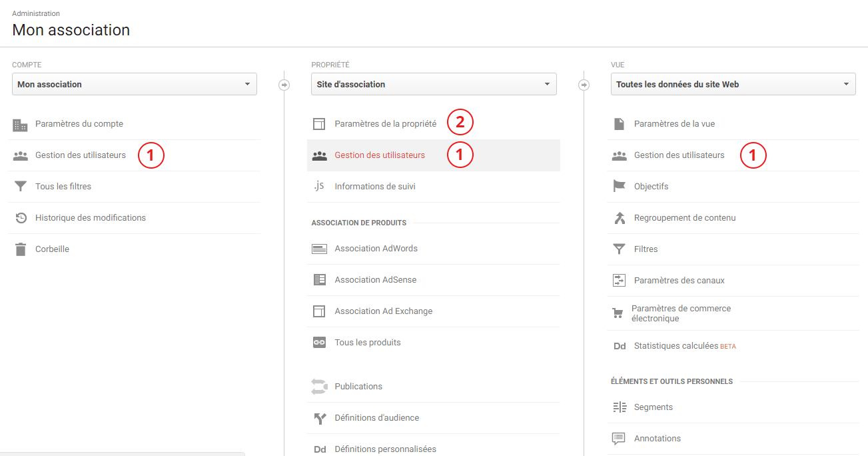The width and height of the screenshot is (868, 456).
Task: Click the Association AdSense icon
Action: pyautogui.click(x=319, y=279)
